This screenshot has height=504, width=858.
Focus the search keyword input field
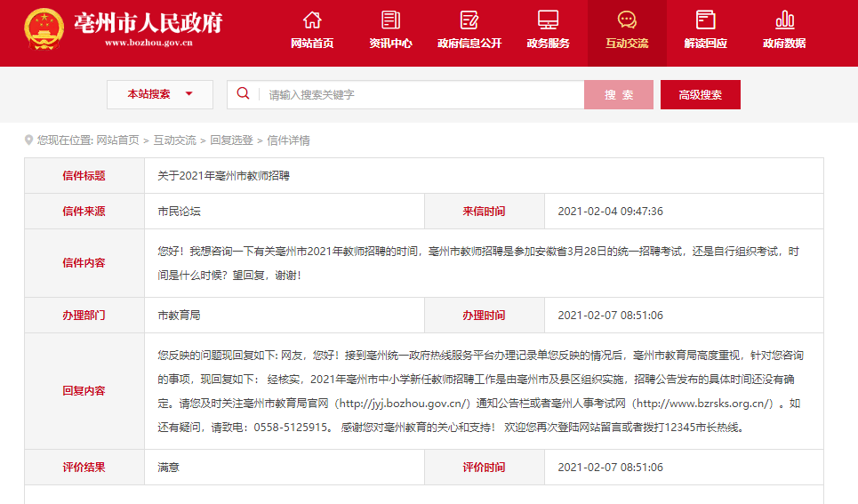(421, 95)
